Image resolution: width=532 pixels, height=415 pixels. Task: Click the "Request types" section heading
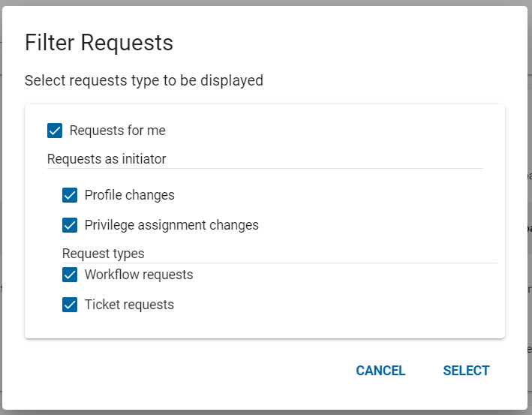coord(103,254)
